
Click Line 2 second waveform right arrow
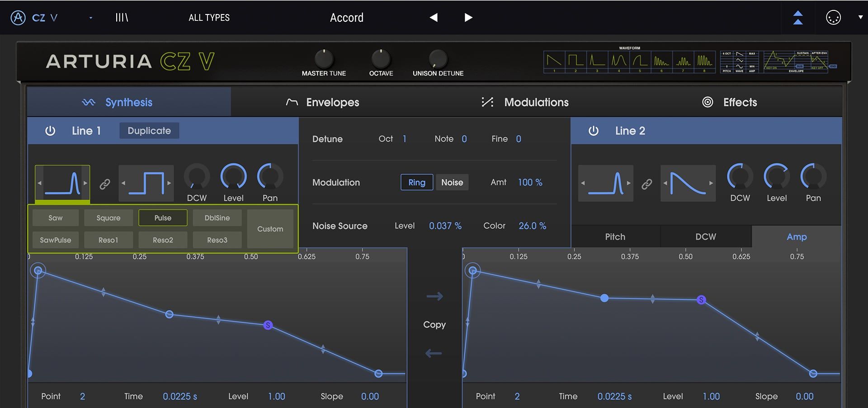pyautogui.click(x=711, y=183)
